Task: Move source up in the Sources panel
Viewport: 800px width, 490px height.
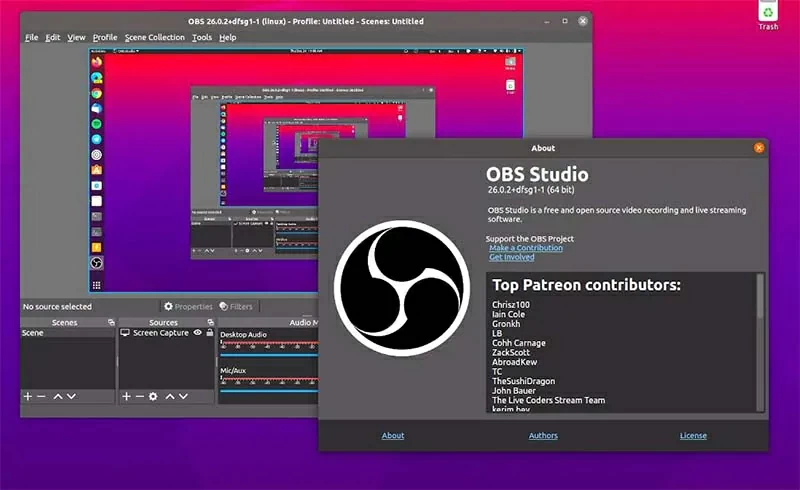Action: pyautogui.click(x=170, y=396)
